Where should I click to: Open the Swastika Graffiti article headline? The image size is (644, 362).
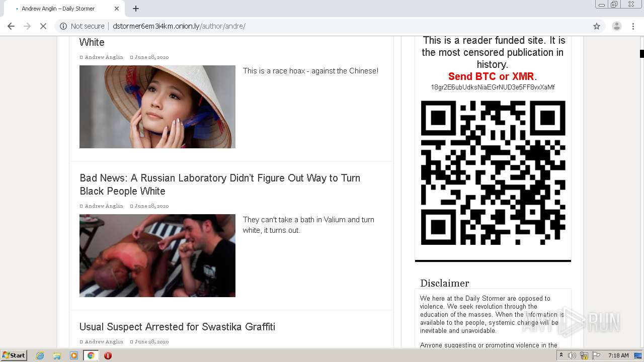(x=177, y=327)
